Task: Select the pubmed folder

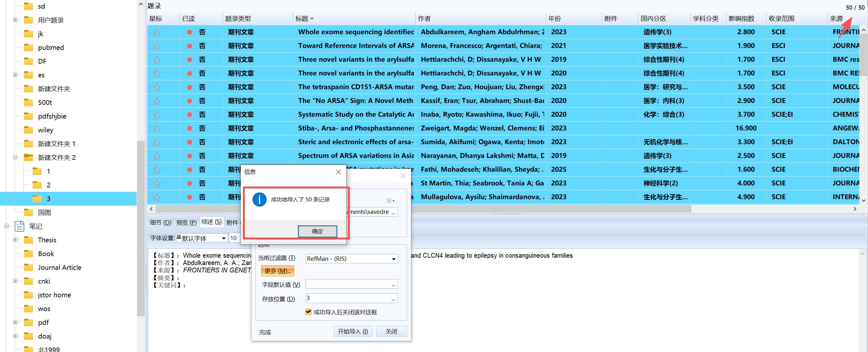Action: point(51,47)
